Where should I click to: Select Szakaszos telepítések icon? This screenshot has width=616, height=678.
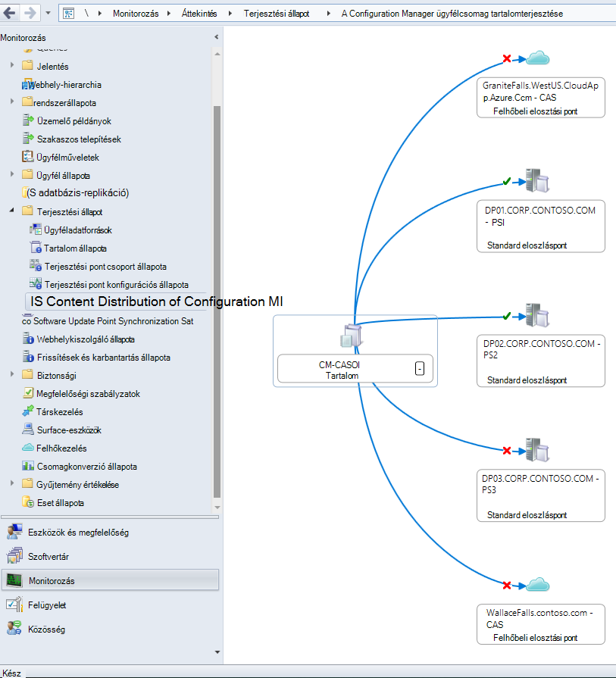click(x=28, y=139)
